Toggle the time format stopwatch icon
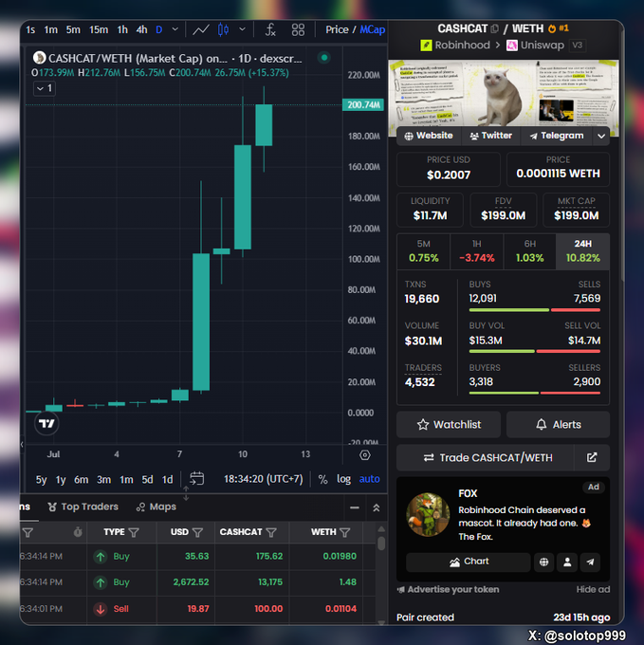This screenshot has height=645, width=644. (78, 532)
